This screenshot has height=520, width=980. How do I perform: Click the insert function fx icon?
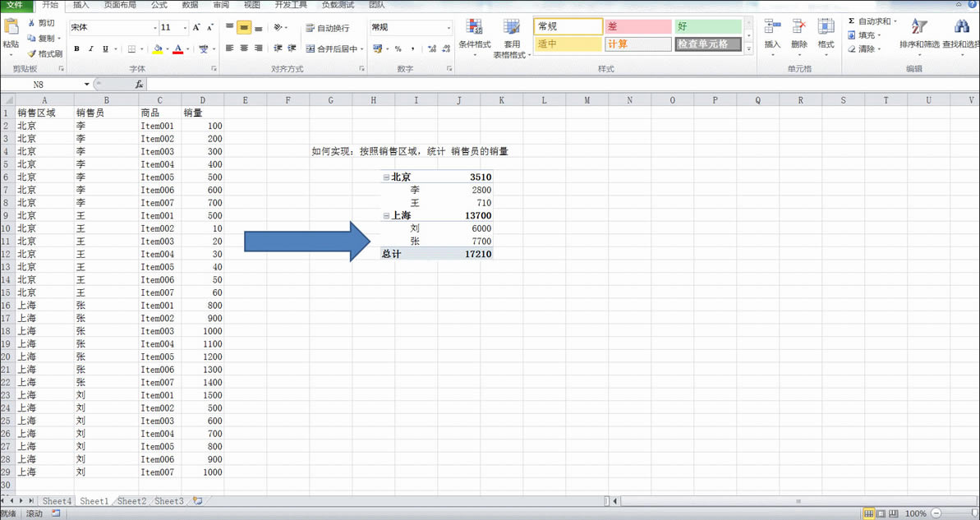pos(139,85)
